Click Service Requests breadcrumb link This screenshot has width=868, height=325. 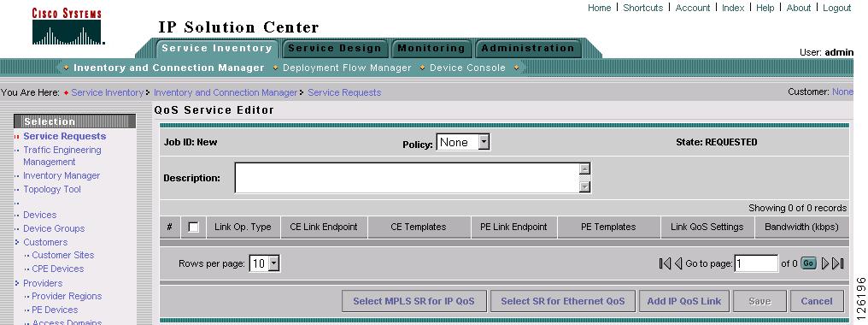(344, 92)
